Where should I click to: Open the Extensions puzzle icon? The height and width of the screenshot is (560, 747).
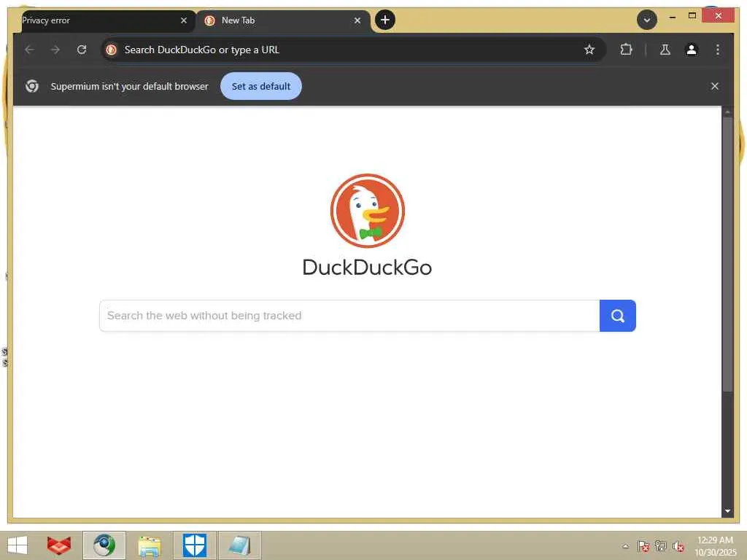point(626,50)
